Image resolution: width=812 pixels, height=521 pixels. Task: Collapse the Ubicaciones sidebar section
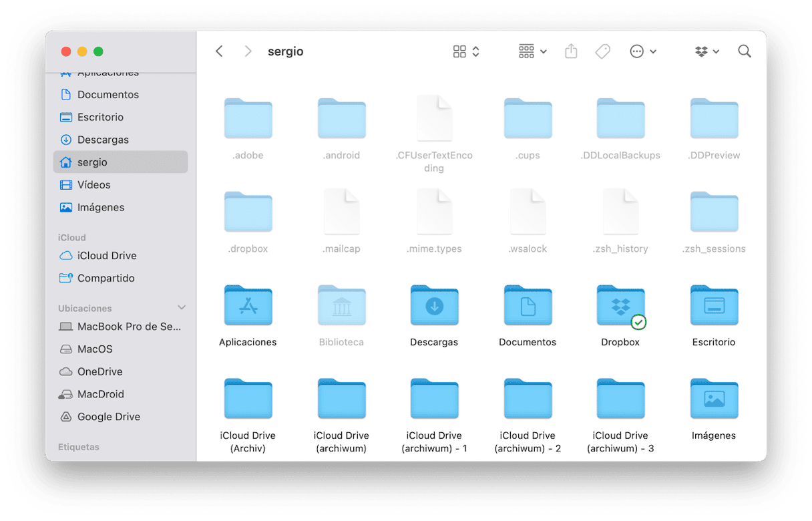pos(181,308)
